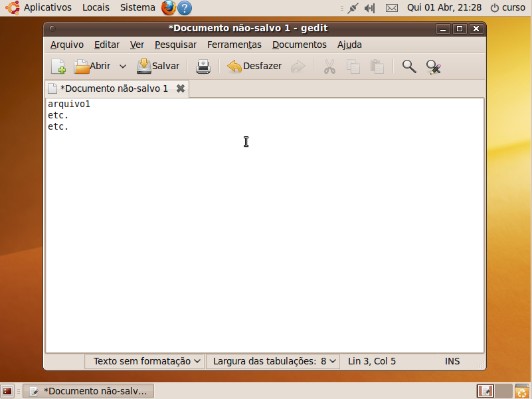Print the document using printer icon

pyautogui.click(x=203, y=66)
